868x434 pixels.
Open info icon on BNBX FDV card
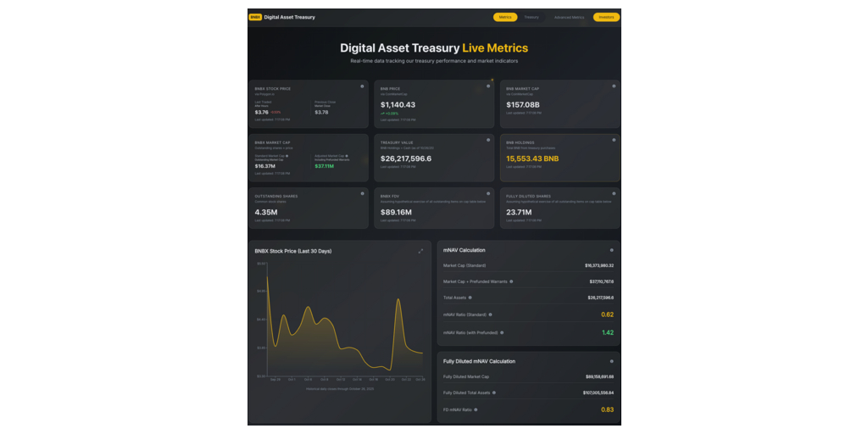tap(488, 193)
